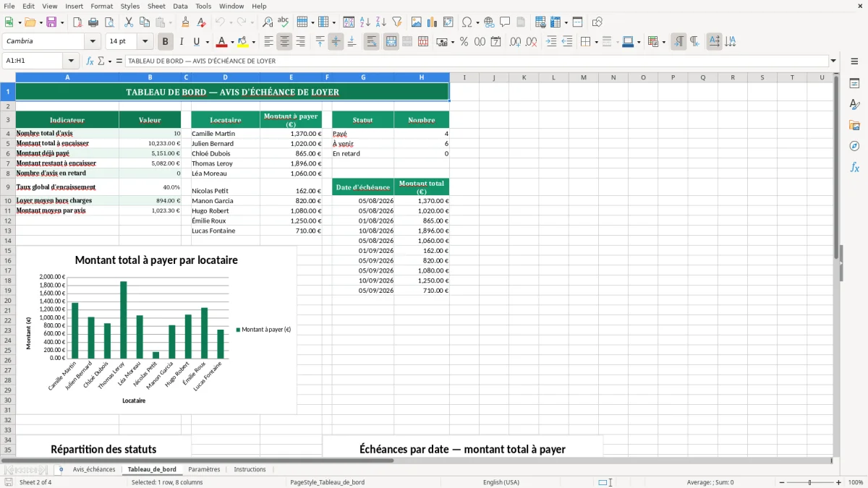Open the font color dropdown arrow
This screenshot has width=868, height=488.
pos(232,42)
